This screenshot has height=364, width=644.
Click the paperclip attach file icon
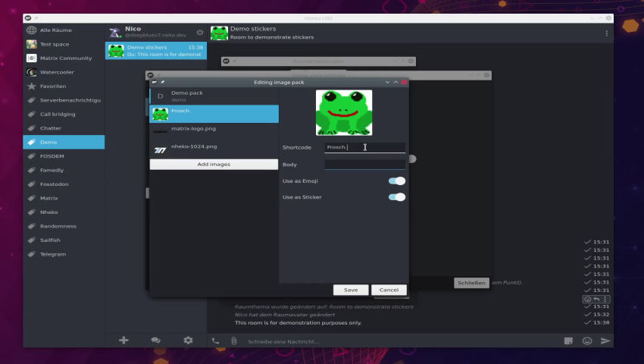tap(234, 341)
